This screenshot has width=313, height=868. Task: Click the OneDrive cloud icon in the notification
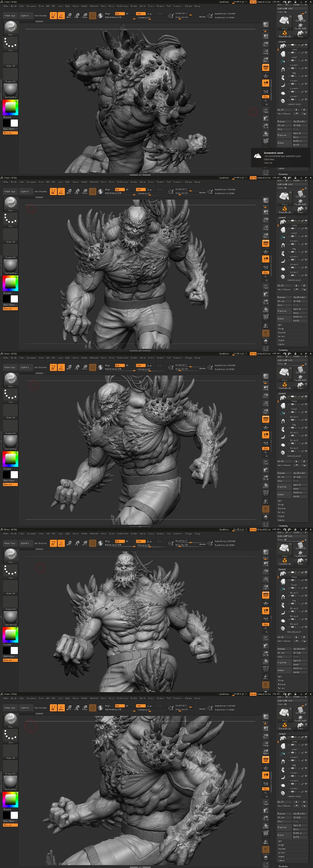[x=257, y=156]
